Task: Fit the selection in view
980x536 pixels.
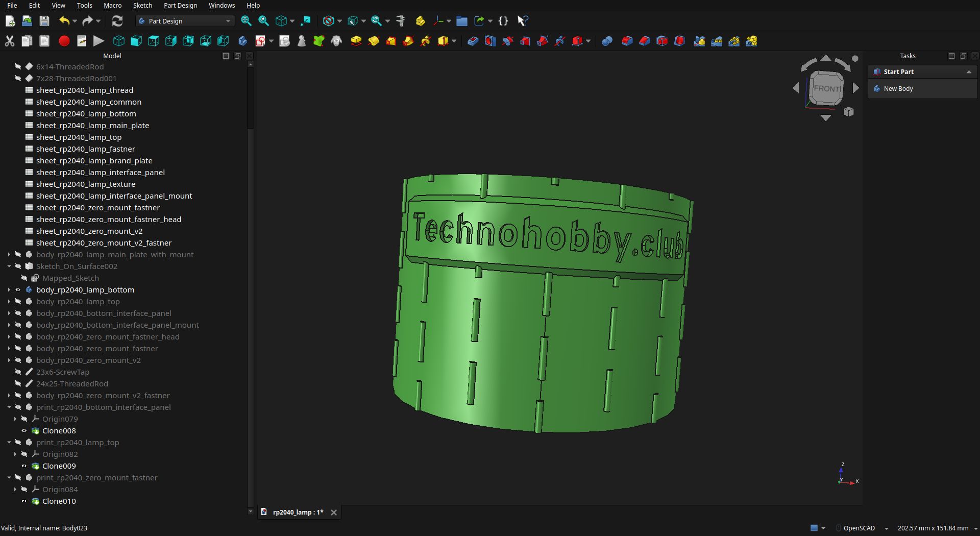Action: [x=263, y=21]
